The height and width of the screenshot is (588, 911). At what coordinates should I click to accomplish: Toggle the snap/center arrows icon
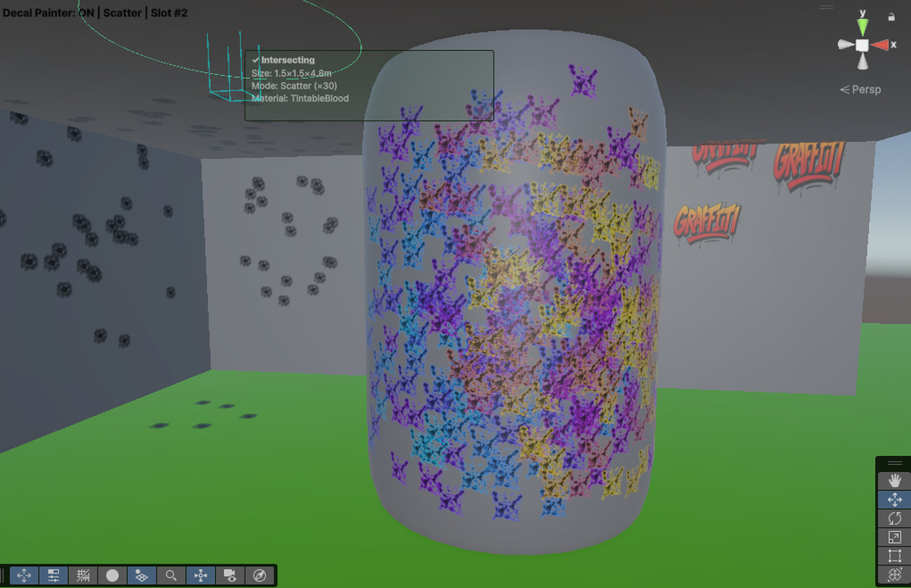[200, 576]
